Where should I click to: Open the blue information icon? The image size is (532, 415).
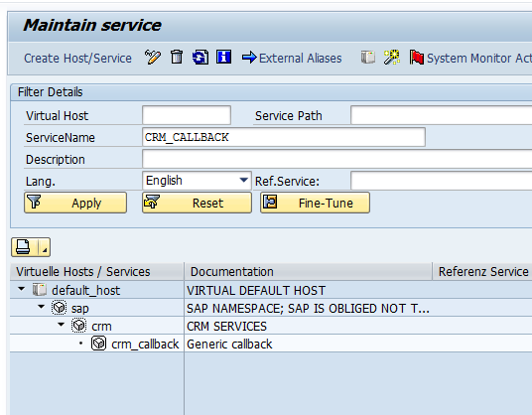coord(224,57)
